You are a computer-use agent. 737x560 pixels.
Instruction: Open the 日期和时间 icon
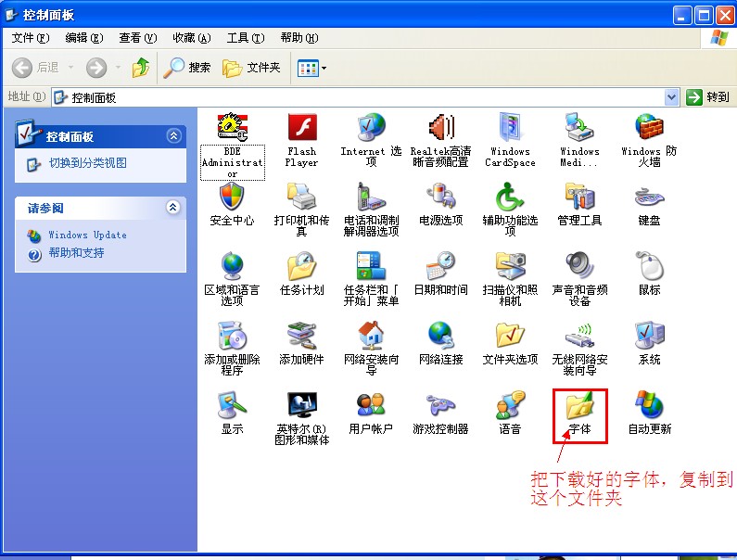click(440, 267)
